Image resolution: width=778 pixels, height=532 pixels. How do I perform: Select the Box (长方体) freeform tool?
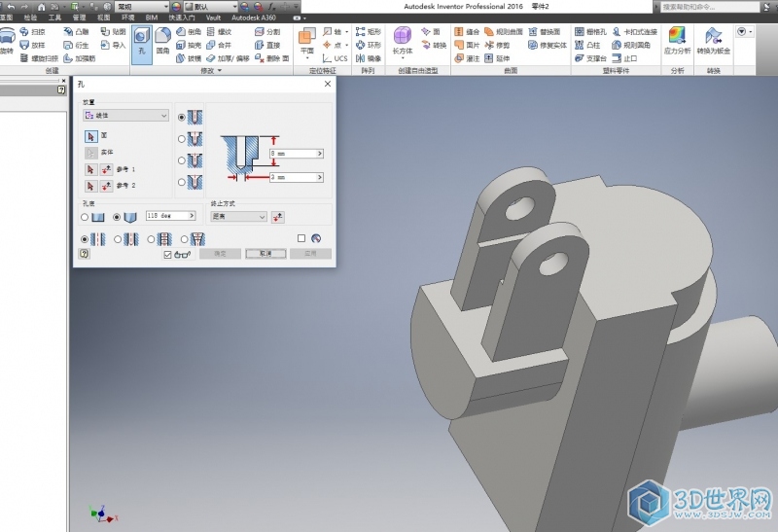402,41
